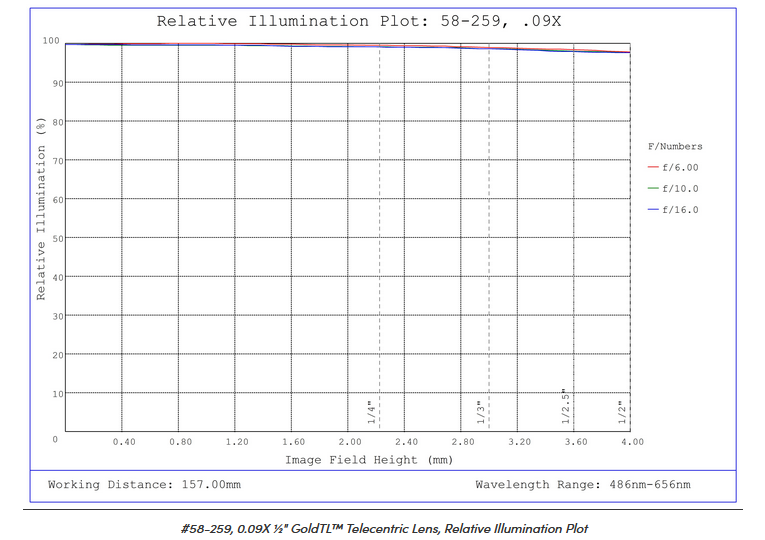The height and width of the screenshot is (540, 765).
Task: Select the 1/3" sensor marker label
Action: pyautogui.click(x=480, y=411)
